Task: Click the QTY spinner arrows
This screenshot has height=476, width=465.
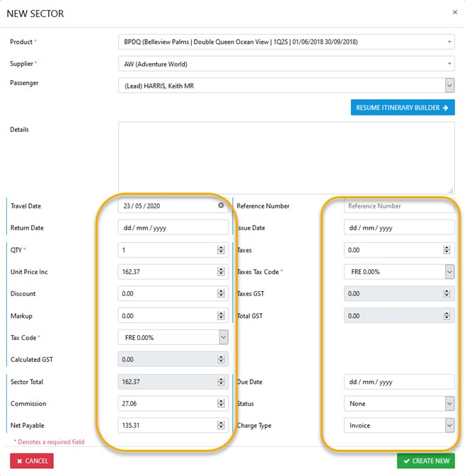Action: [x=222, y=249]
